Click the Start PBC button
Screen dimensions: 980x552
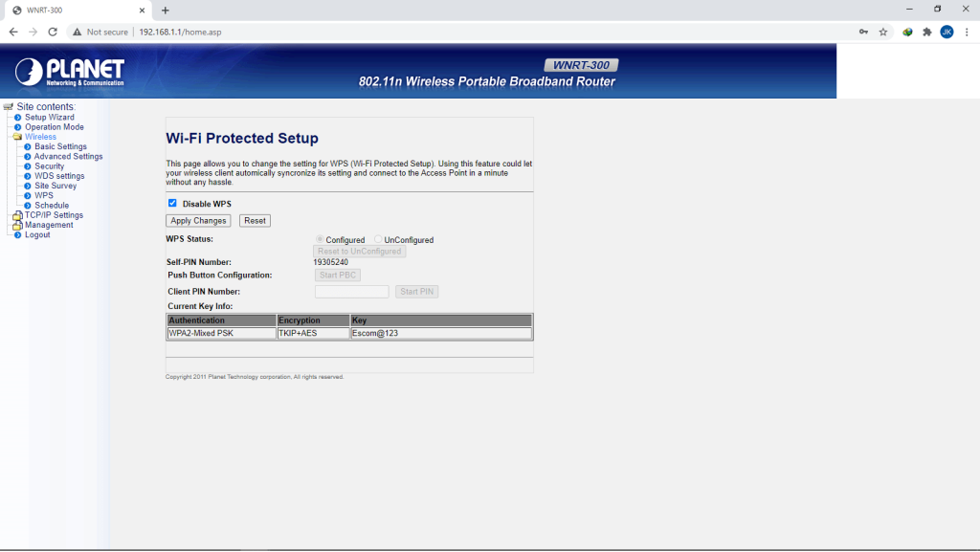338,276
